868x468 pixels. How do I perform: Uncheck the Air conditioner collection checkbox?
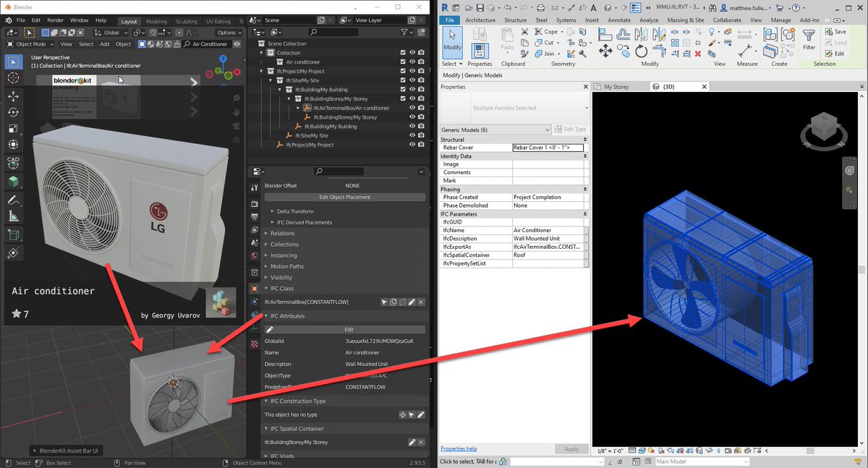(403, 62)
